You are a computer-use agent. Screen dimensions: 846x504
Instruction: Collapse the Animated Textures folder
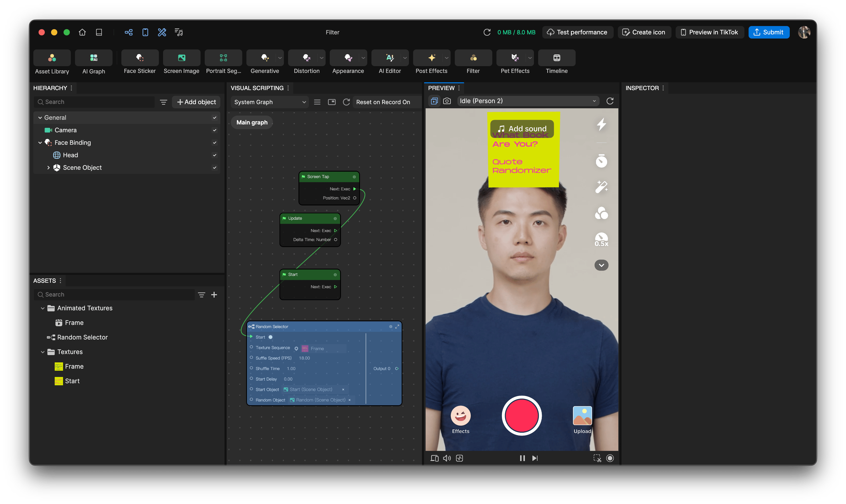[42, 308]
